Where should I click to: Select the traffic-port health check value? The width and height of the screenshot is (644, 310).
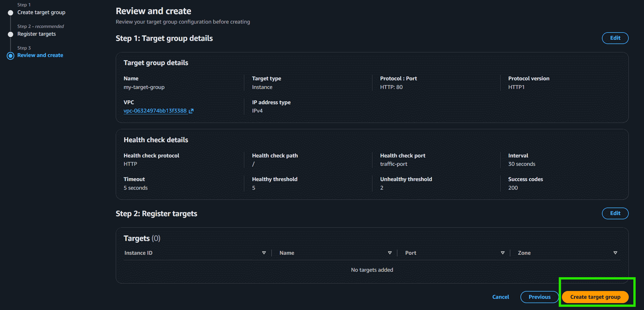click(394, 164)
